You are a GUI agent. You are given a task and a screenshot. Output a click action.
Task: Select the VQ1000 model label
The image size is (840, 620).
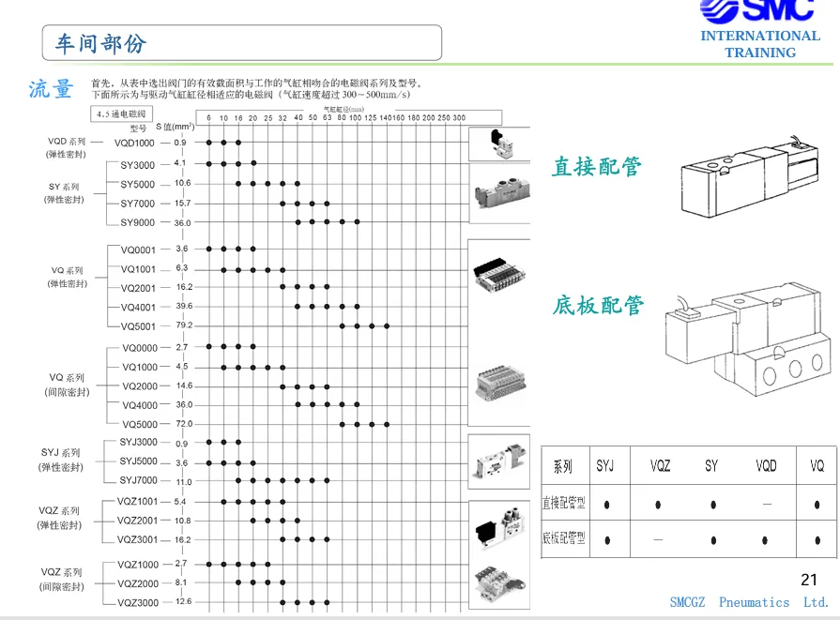click(140, 368)
